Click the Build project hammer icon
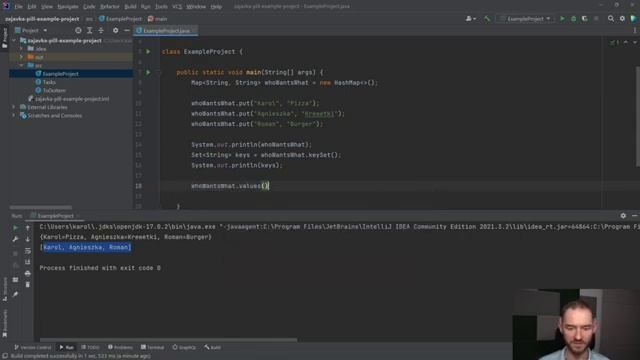The width and height of the screenshot is (640, 360). click(x=487, y=19)
